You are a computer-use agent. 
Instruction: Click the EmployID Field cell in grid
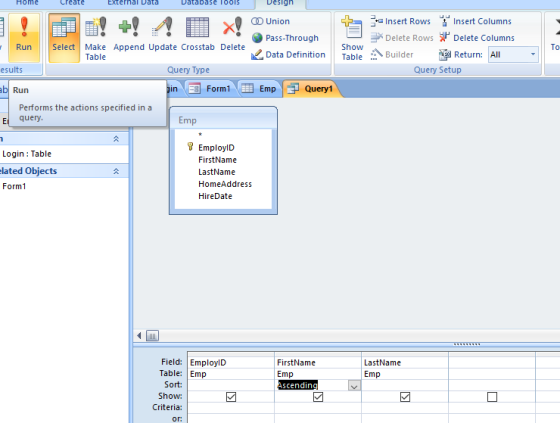pyautogui.click(x=231, y=362)
